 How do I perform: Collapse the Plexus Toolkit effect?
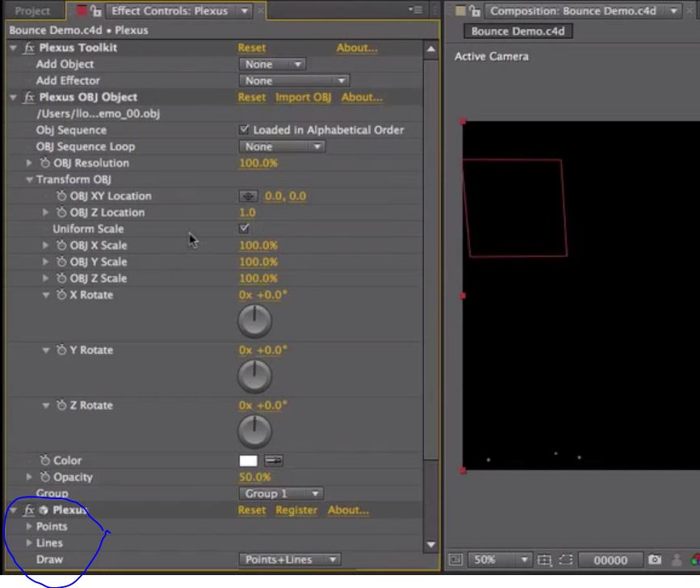coord(13,48)
